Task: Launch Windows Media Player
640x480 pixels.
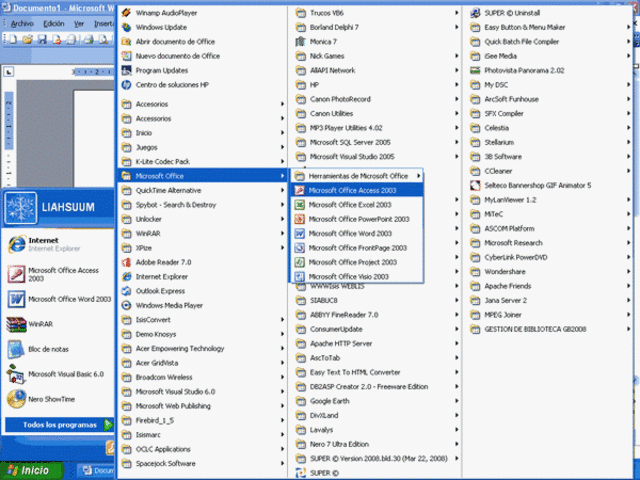Action: (202, 305)
